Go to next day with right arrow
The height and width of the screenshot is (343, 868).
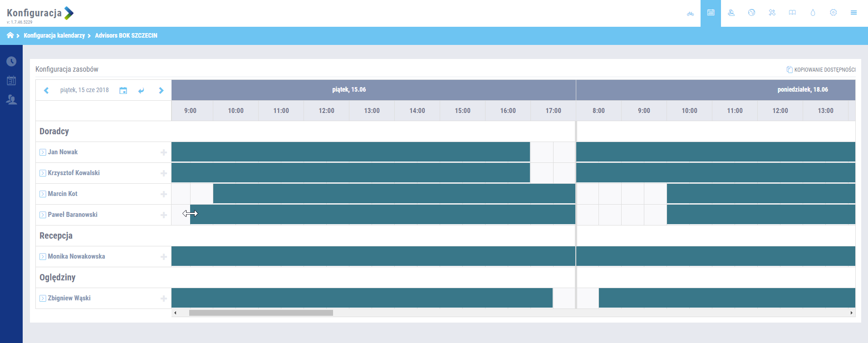tap(161, 90)
